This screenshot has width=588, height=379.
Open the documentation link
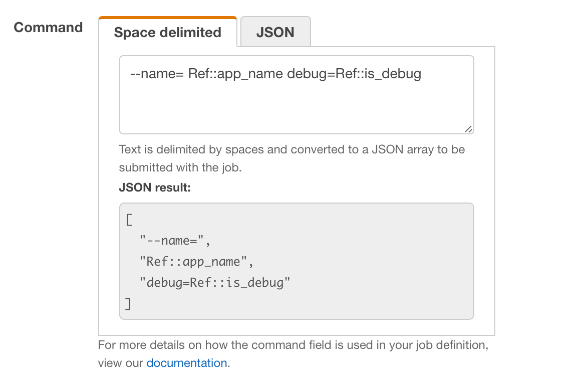186,363
